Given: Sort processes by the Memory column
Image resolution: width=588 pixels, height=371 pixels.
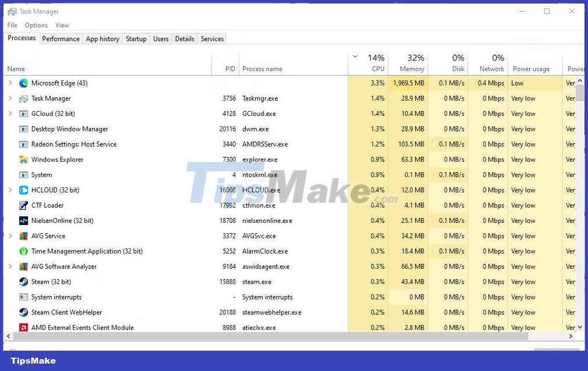Looking at the screenshot, I should [x=410, y=62].
